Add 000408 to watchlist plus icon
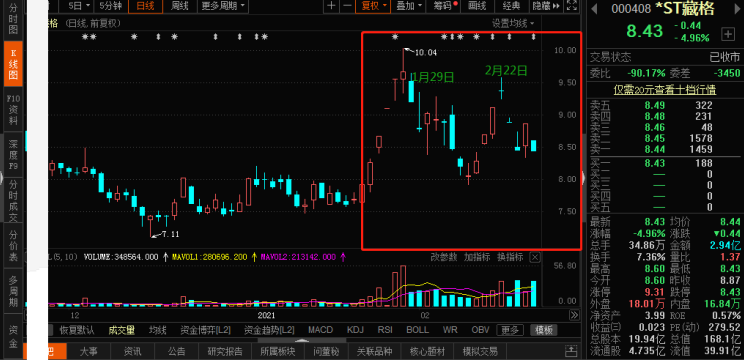The height and width of the screenshot is (363, 744). tap(728, 33)
